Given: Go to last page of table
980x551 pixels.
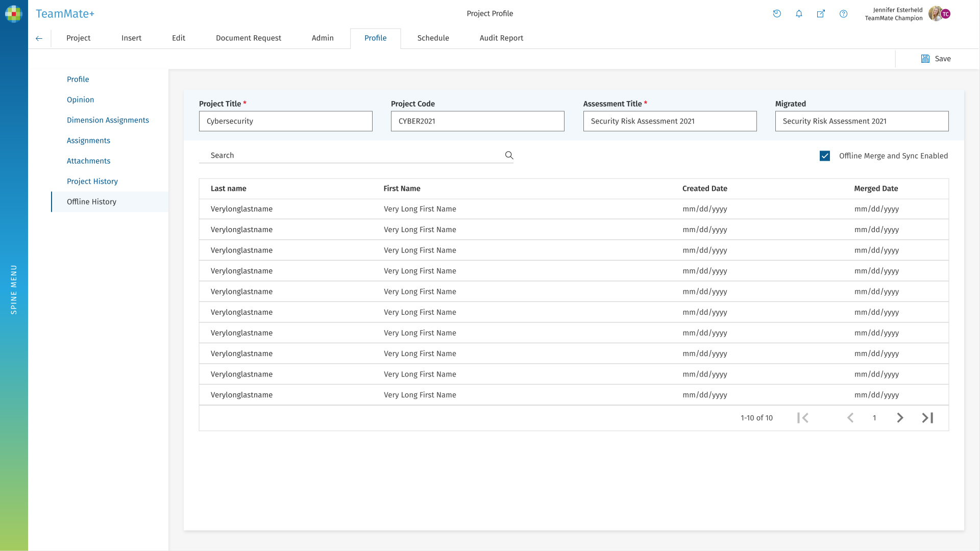Looking at the screenshot, I should pyautogui.click(x=927, y=418).
